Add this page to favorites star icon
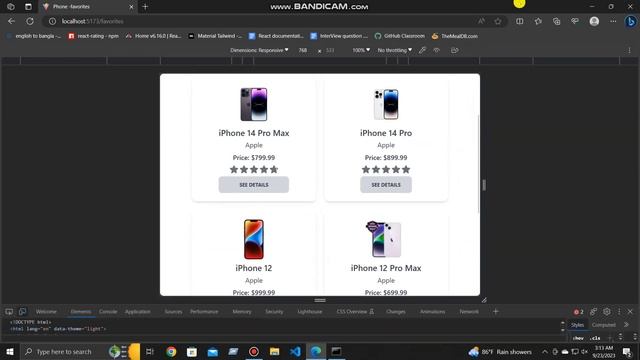 click(498, 21)
